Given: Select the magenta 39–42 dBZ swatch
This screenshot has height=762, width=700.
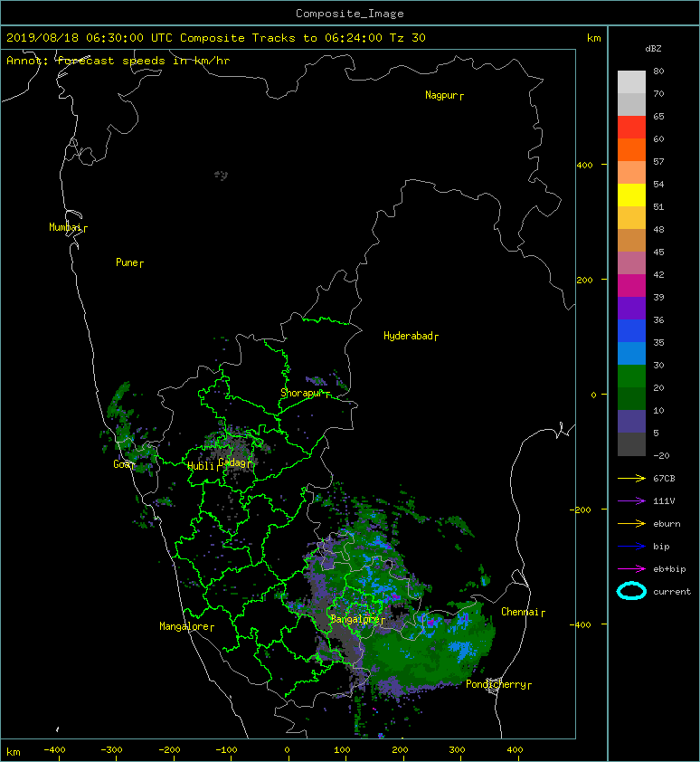Looking at the screenshot, I should click(631, 286).
